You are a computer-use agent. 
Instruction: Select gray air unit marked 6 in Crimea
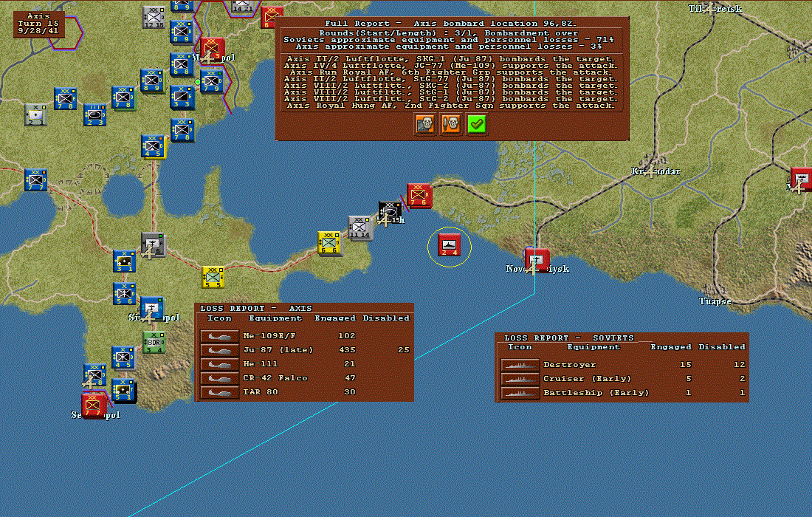(154, 244)
